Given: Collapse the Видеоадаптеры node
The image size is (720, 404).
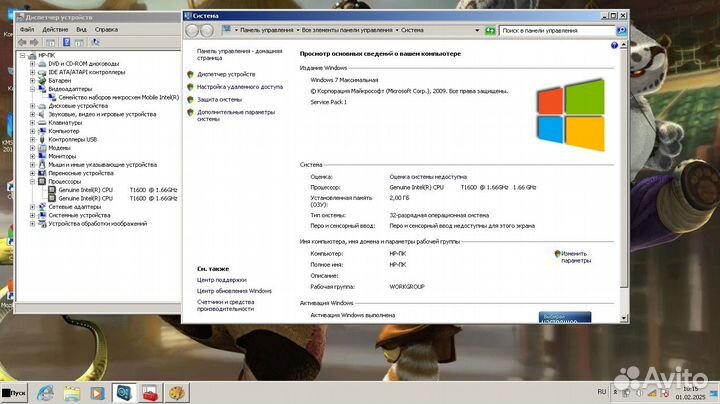Looking at the screenshot, I should [x=33, y=89].
